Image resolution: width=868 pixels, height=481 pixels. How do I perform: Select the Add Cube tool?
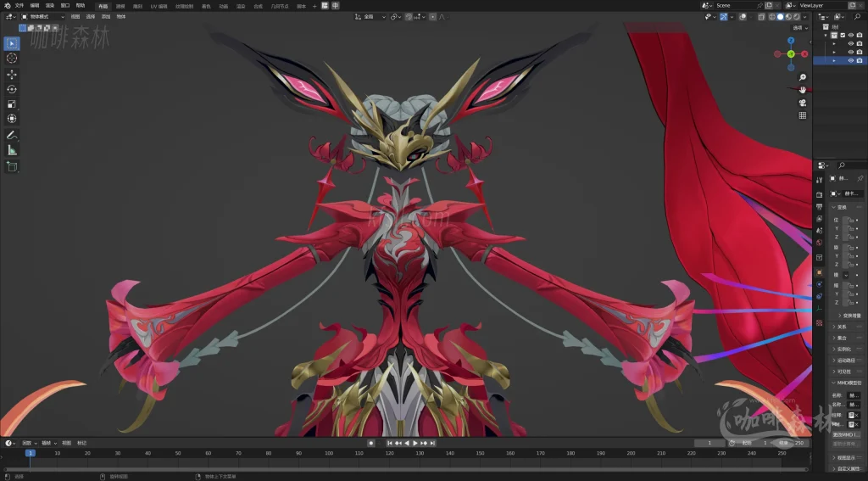coord(12,166)
